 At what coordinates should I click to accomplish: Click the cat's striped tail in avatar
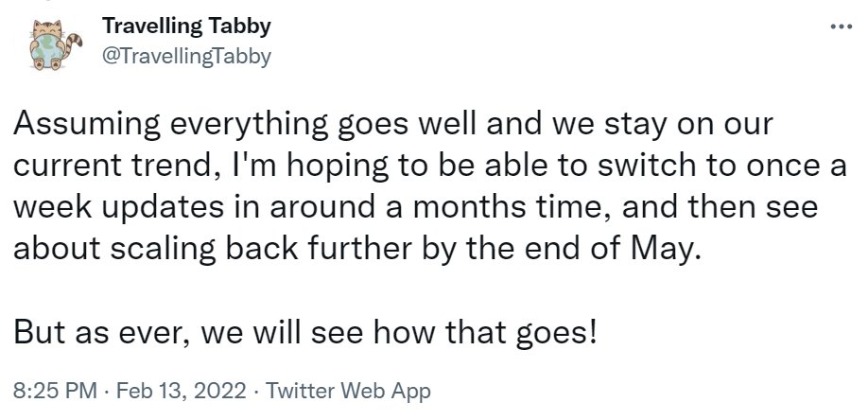tap(72, 45)
